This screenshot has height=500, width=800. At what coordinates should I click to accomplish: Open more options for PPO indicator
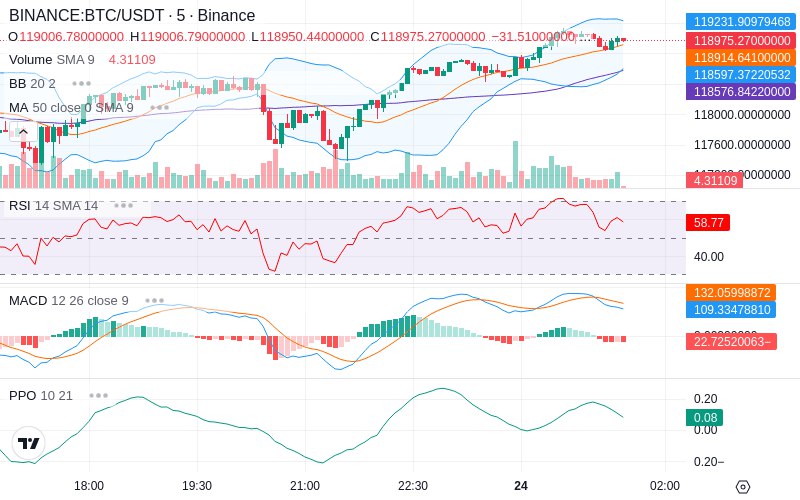pos(98,395)
